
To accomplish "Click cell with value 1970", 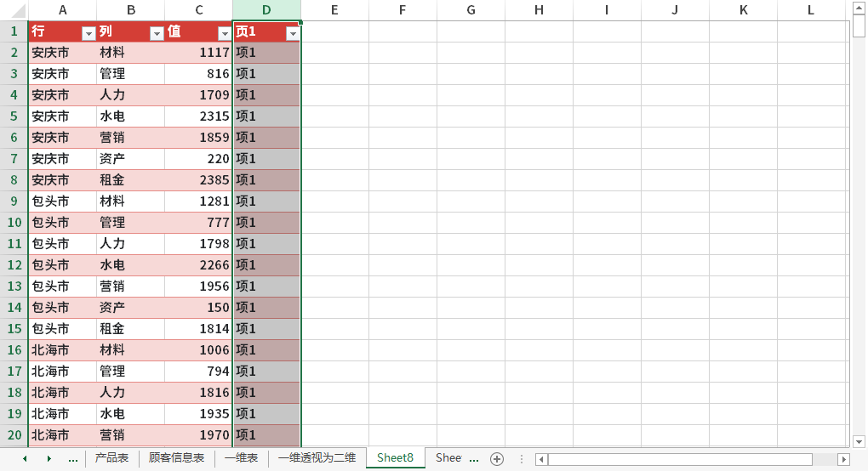I will tap(199, 435).
